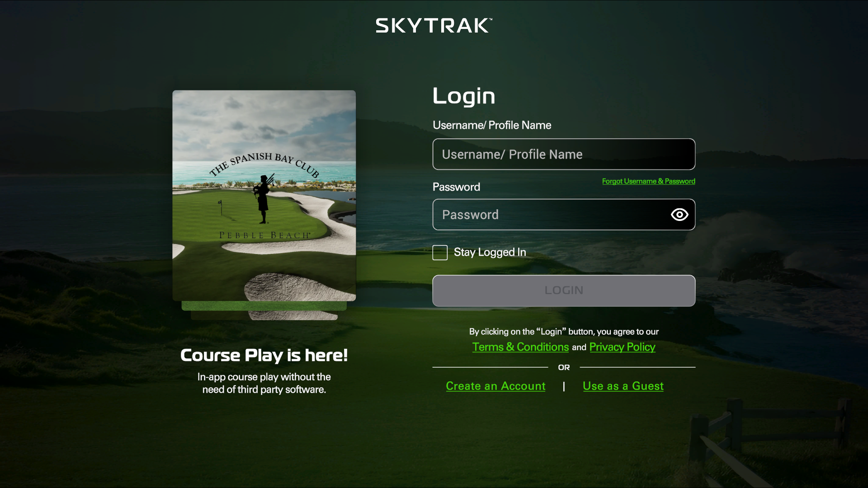The height and width of the screenshot is (488, 868).
Task: Click the Course Play is here banner
Action: pos(264,356)
